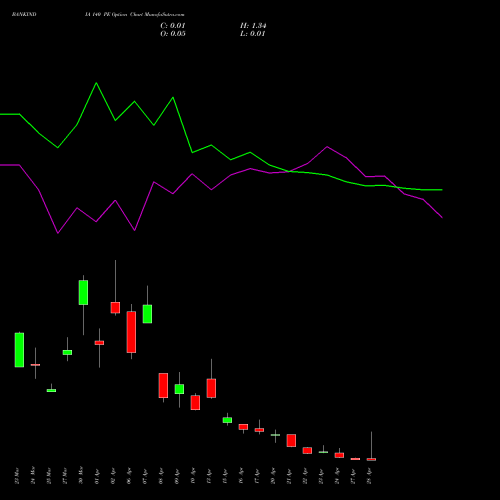Click the green indicator line's highest peak
This screenshot has width=500, height=500.
tap(96, 83)
